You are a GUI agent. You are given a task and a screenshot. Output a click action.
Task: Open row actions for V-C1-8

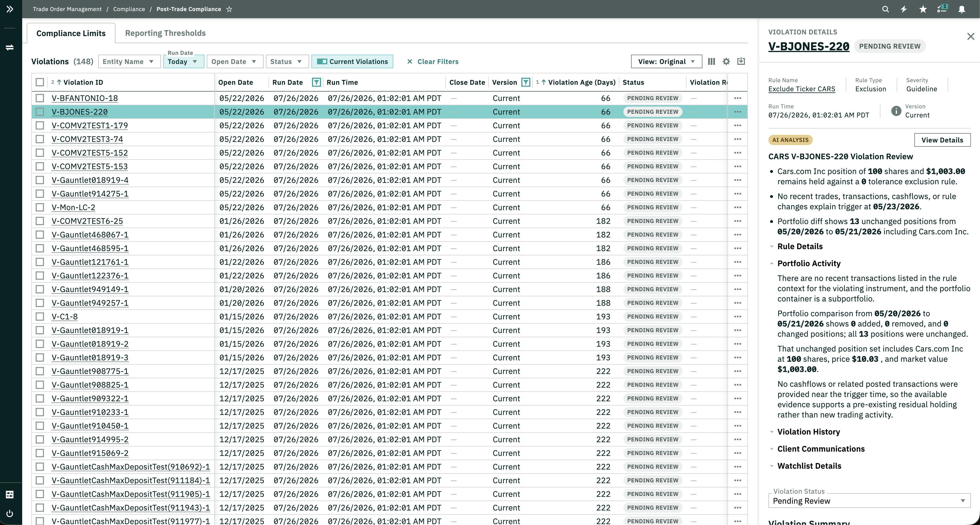click(738, 317)
